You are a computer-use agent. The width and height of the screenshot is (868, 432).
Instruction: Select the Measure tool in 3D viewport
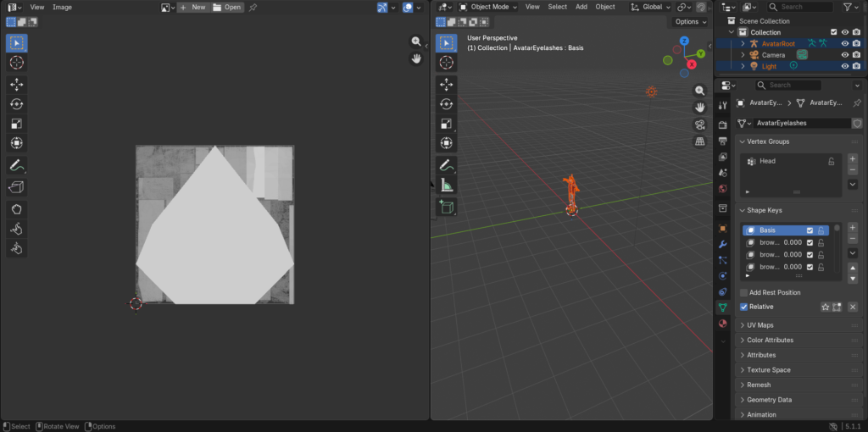point(446,185)
